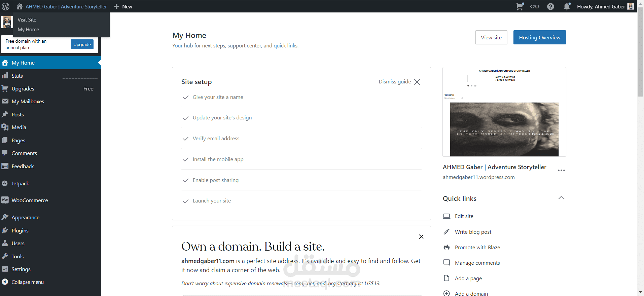The image size is (644, 296).
Task: Click the WooCommerce icon in sidebar
Action: pyautogui.click(x=5, y=200)
